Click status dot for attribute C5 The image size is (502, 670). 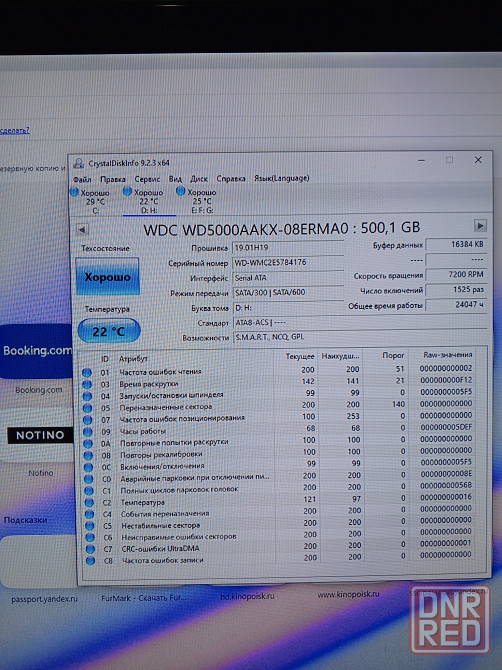[x=90, y=526]
